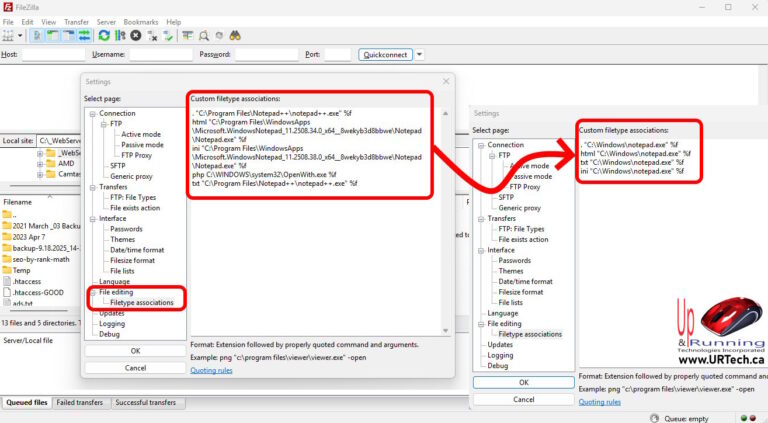This screenshot has width=768, height=423.
Task: Expand the AMD folder in local tree
Action: click(40, 164)
